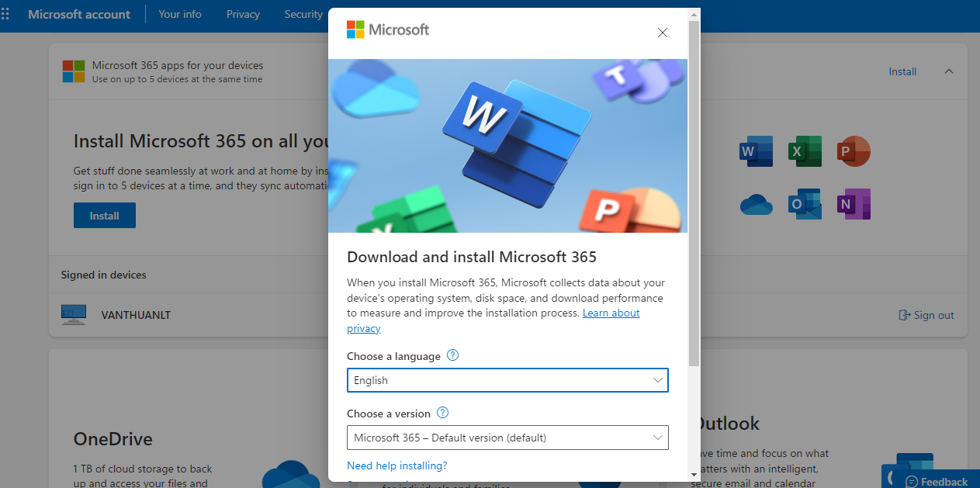Close the download dialog
980x488 pixels.
[x=662, y=33]
